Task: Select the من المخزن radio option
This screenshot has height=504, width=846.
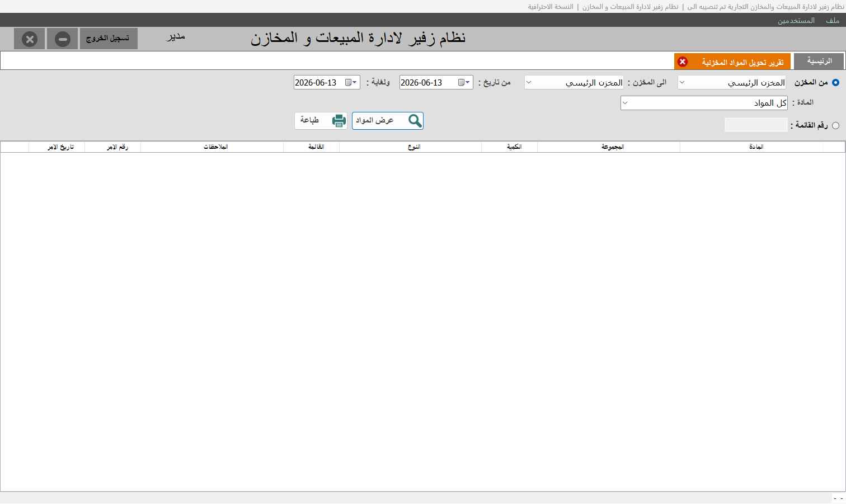Action: [835, 83]
